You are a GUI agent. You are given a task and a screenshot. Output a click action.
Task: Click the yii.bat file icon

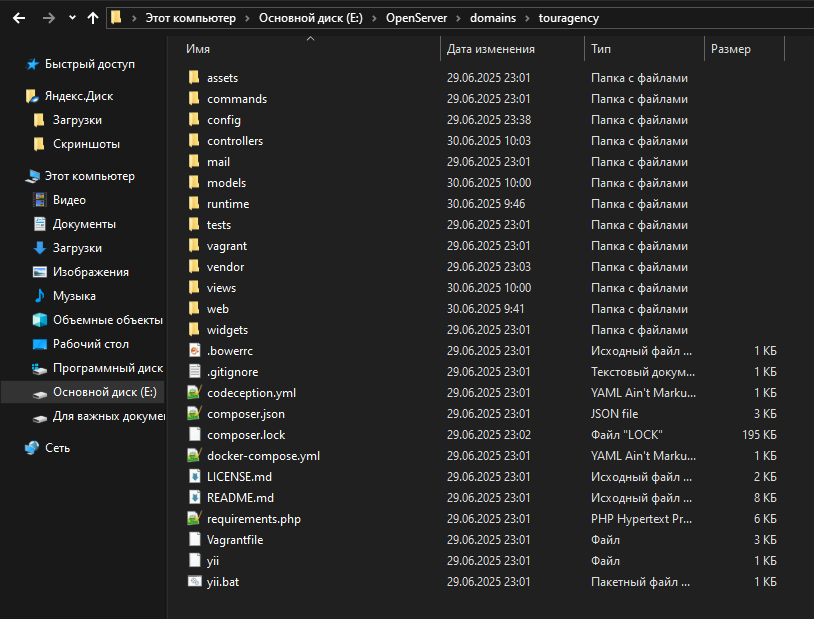[195, 581]
